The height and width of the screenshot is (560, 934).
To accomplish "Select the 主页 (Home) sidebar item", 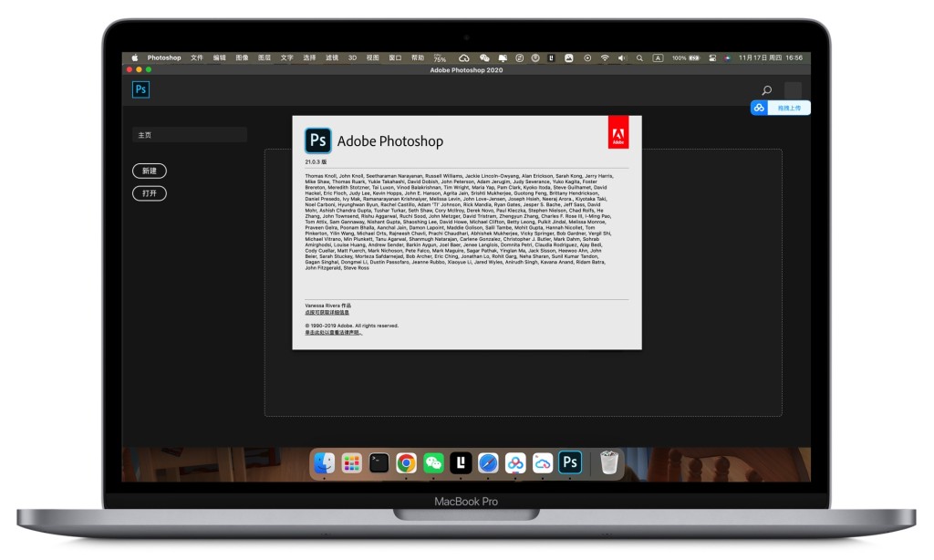I will (x=189, y=135).
